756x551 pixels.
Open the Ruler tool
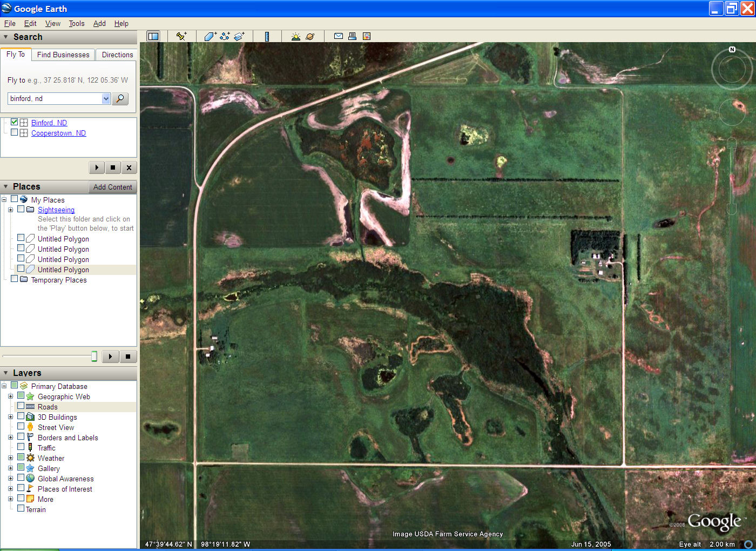[x=267, y=36]
